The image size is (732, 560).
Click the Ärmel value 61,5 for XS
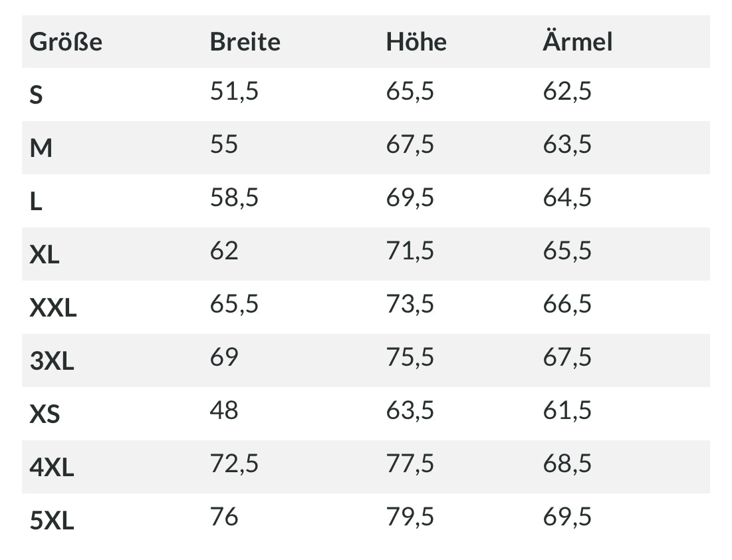pyautogui.click(x=566, y=410)
